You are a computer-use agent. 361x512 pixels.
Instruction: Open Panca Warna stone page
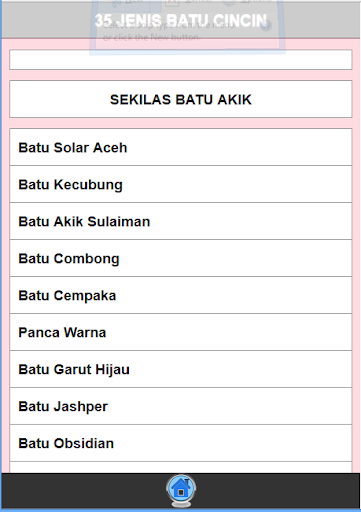click(x=181, y=332)
